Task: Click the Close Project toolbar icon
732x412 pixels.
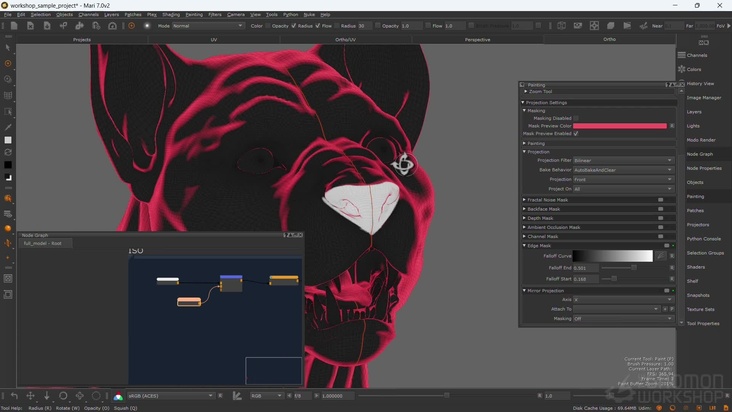Action: [x=30, y=26]
